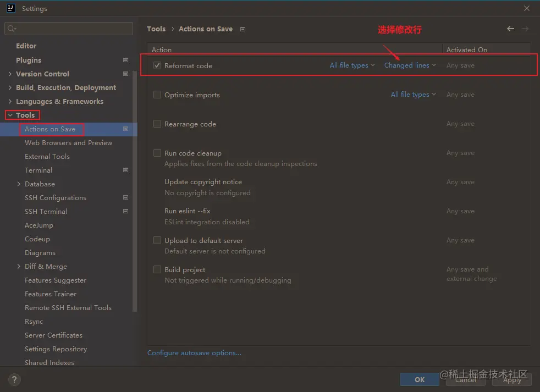The height and width of the screenshot is (392, 540).
Task: Click Tools in the breadcrumb
Action: [x=156, y=29]
